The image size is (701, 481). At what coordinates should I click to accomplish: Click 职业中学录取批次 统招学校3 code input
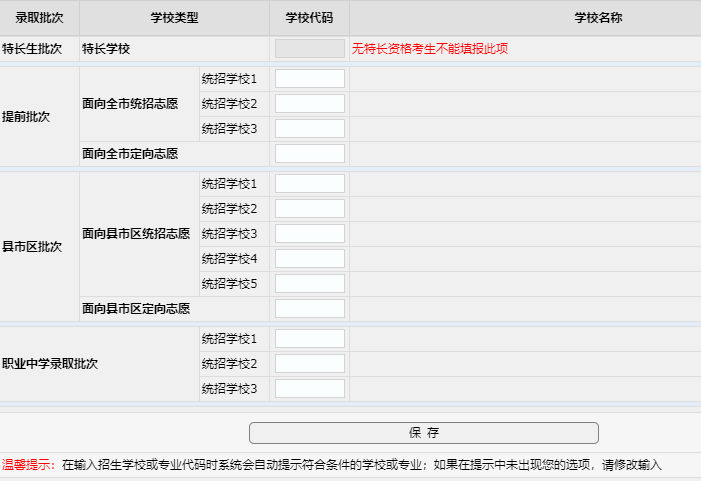tap(310, 389)
